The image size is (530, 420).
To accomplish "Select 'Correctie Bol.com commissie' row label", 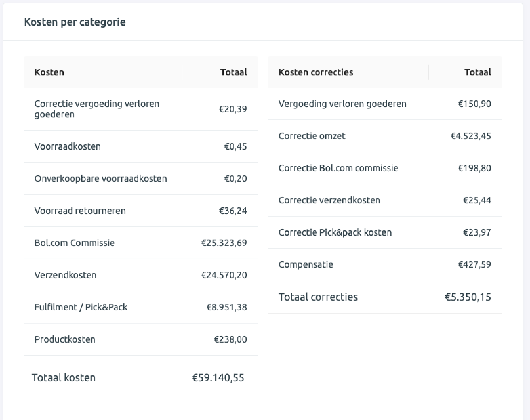I will coord(338,168).
